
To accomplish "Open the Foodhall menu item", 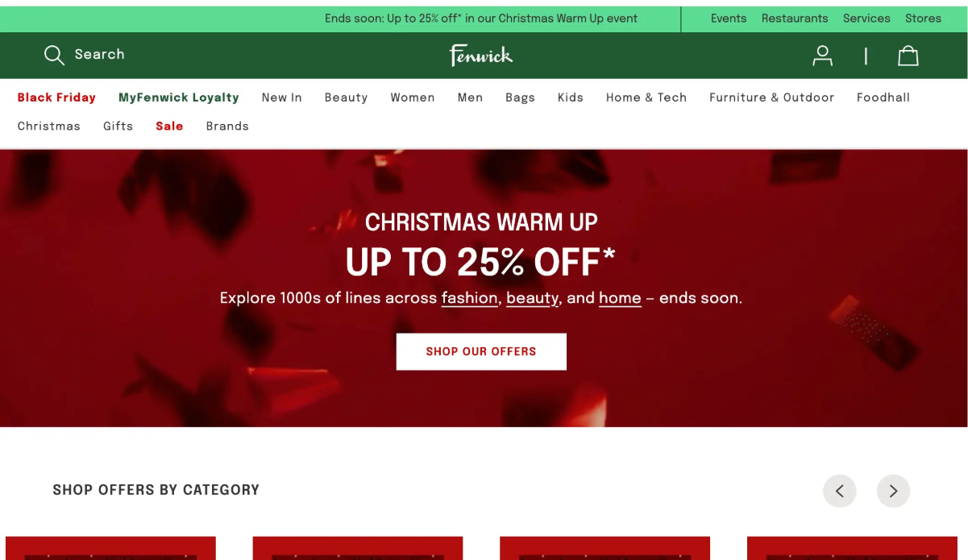I will tap(883, 97).
